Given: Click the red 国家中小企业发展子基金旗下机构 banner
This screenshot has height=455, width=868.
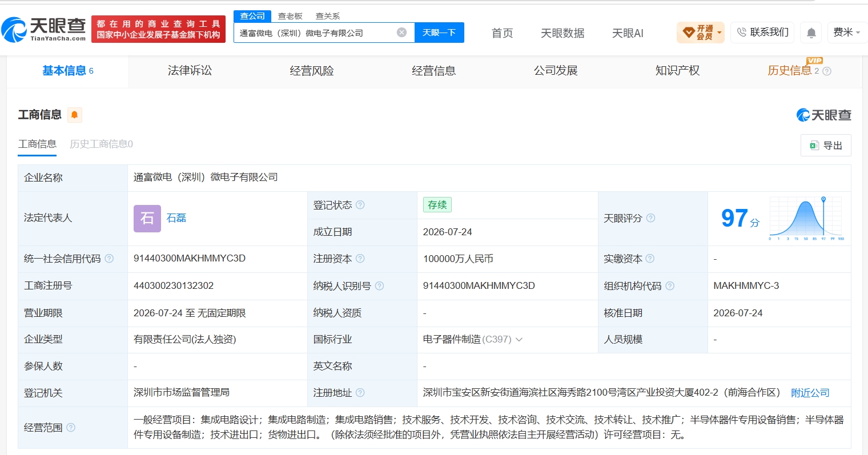Looking at the screenshot, I should coord(158,29).
